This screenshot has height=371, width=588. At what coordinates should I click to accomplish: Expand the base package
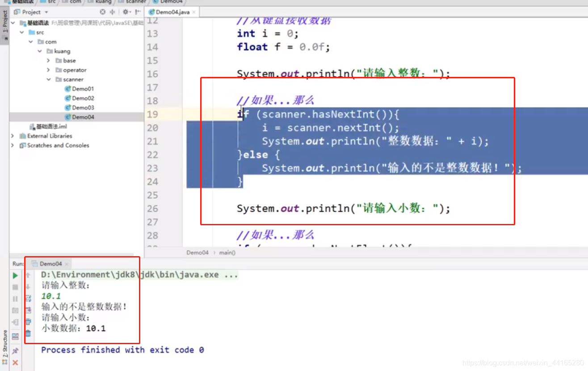pyautogui.click(x=49, y=60)
